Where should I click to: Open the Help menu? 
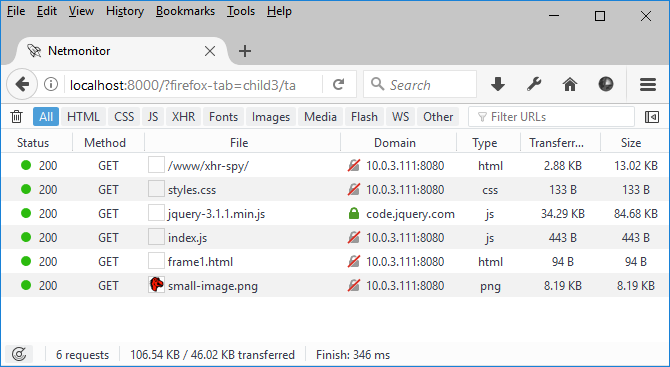pos(279,11)
